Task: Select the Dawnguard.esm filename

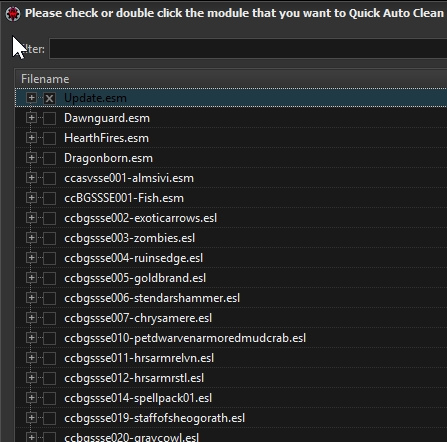Action: coord(107,118)
